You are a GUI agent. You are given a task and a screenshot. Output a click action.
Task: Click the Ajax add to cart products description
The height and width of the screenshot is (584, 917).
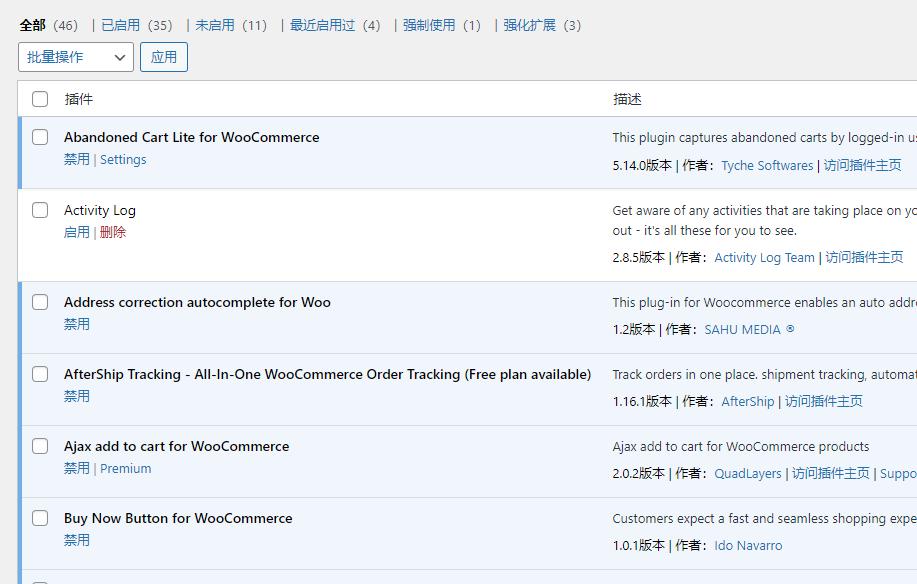pyautogui.click(x=740, y=447)
